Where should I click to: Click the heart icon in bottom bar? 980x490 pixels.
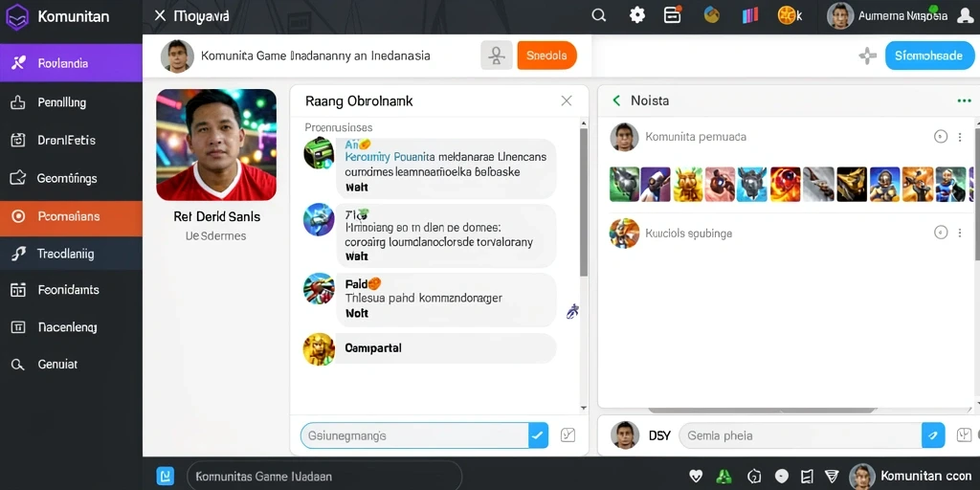pyautogui.click(x=696, y=477)
